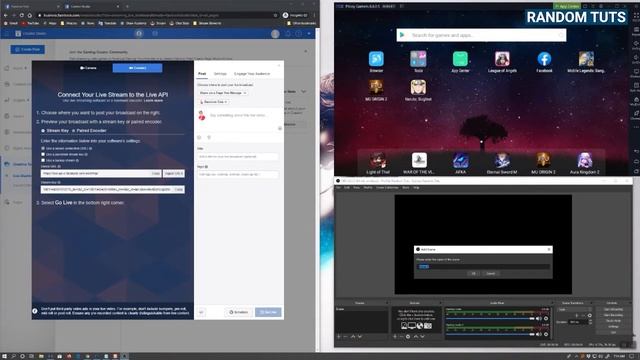Adjust the Desktop Audio volume slider in OBS

click(x=490, y=318)
